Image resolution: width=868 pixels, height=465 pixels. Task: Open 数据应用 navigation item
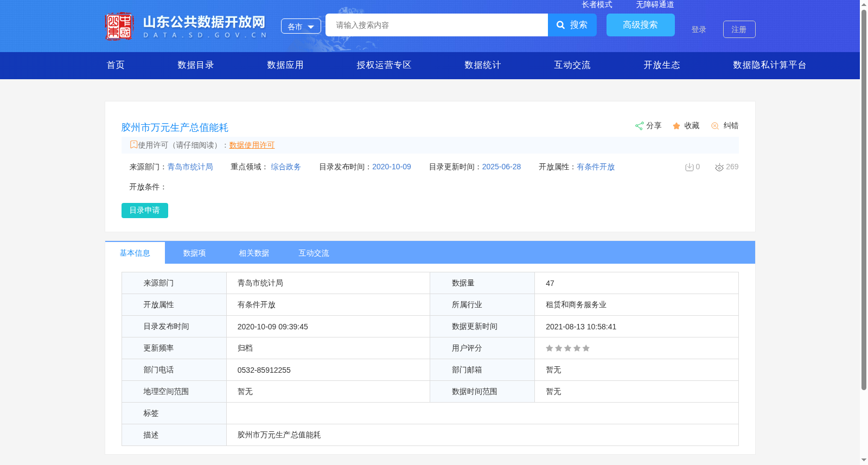285,65
